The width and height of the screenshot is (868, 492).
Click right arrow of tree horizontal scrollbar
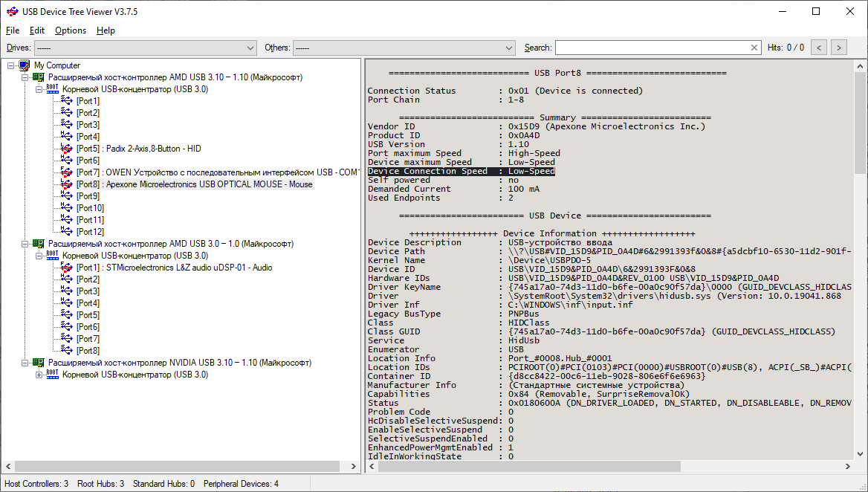pyautogui.click(x=354, y=467)
